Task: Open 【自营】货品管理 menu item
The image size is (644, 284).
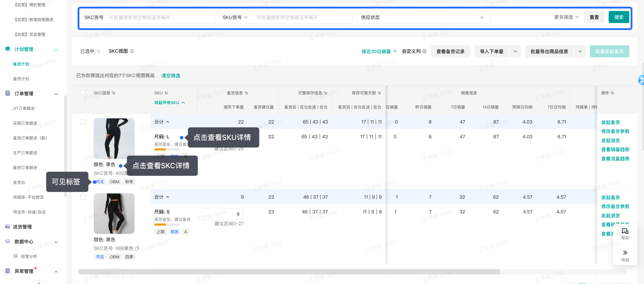Action: click(x=29, y=34)
